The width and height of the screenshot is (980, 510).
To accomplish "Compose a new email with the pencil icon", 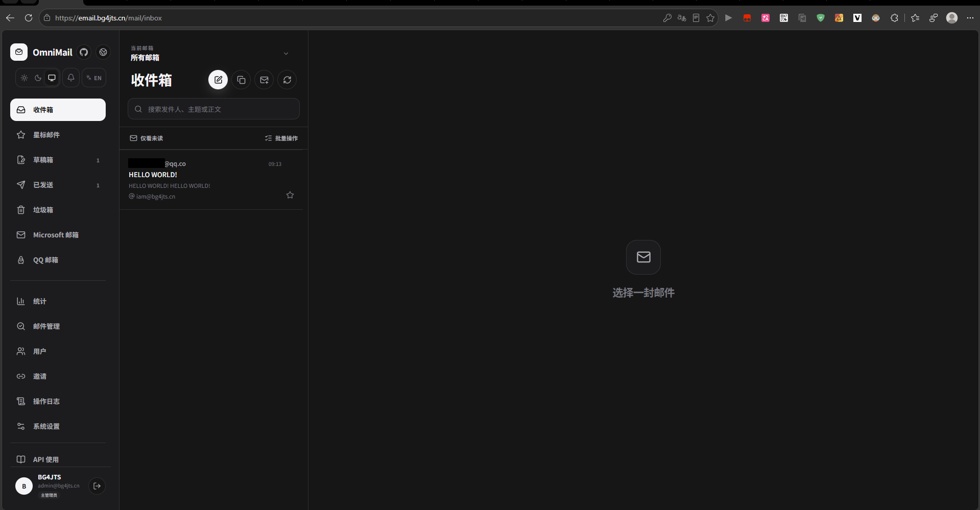I will [x=218, y=80].
